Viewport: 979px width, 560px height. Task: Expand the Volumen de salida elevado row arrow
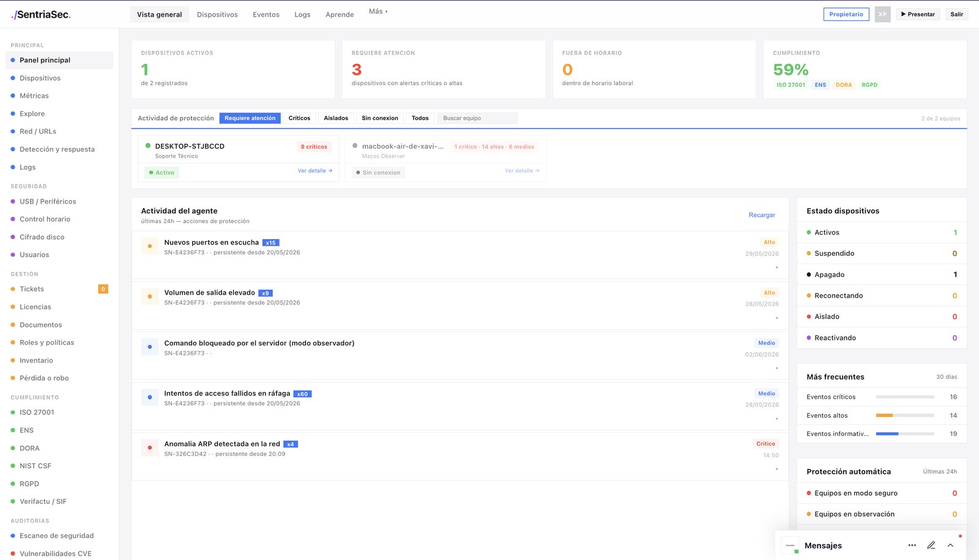(777, 318)
